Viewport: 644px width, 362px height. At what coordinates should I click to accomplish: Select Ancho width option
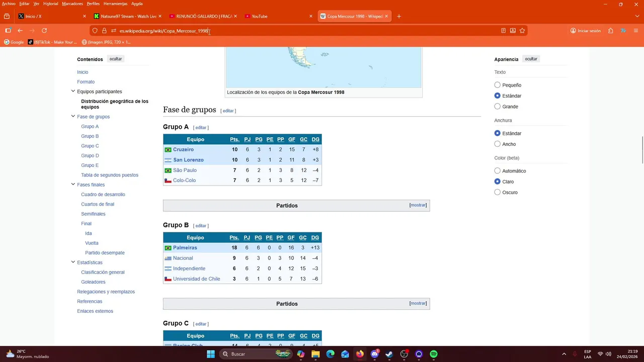click(x=498, y=144)
